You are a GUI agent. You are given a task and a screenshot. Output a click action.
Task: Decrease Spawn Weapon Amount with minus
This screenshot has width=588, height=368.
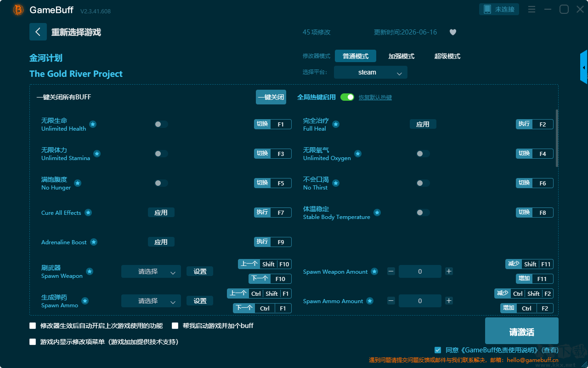(x=391, y=271)
